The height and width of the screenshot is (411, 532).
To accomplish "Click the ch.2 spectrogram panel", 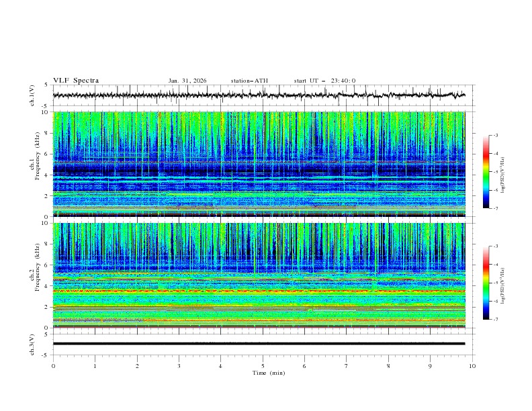I will coord(259,275).
